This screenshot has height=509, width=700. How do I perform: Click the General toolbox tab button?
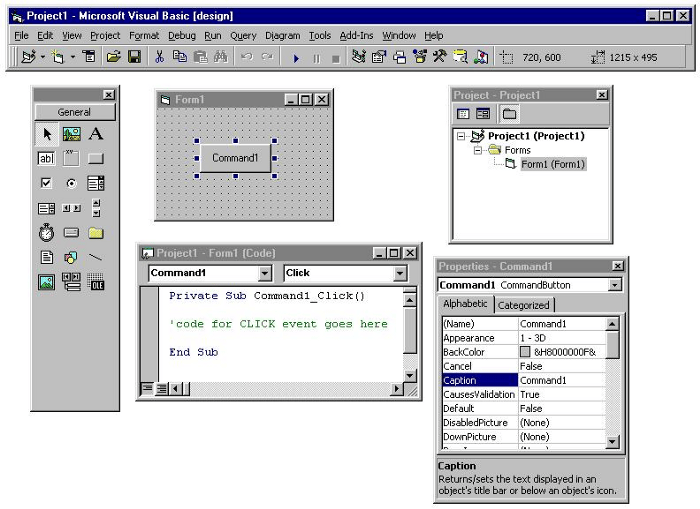(75, 112)
